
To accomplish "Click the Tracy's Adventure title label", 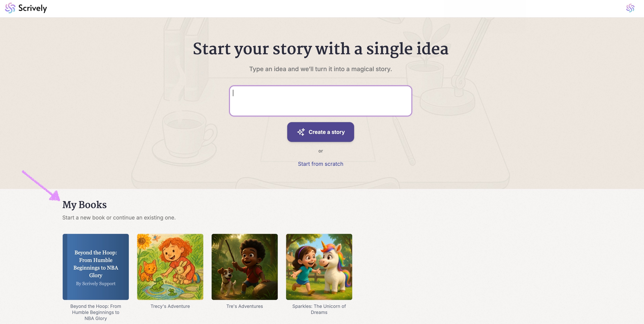I will (170, 306).
